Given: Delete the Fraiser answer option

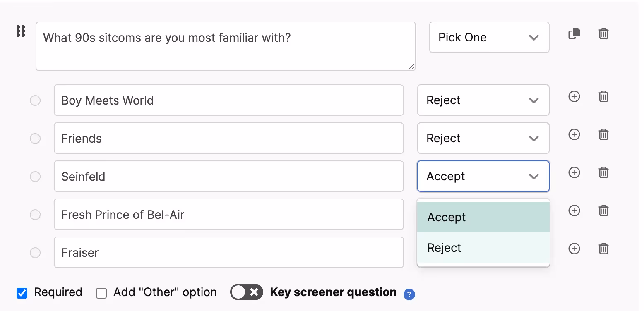Looking at the screenshot, I should pos(603,249).
